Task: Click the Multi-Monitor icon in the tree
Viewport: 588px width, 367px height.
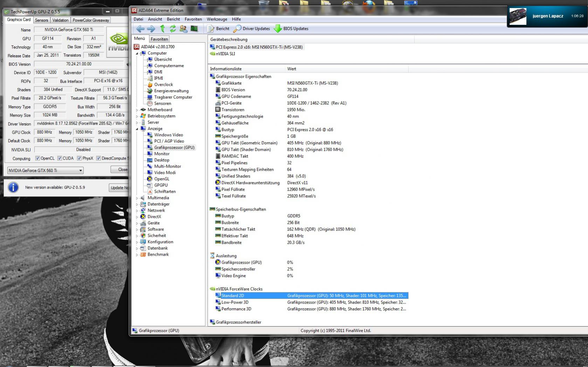Action: pyautogui.click(x=150, y=167)
